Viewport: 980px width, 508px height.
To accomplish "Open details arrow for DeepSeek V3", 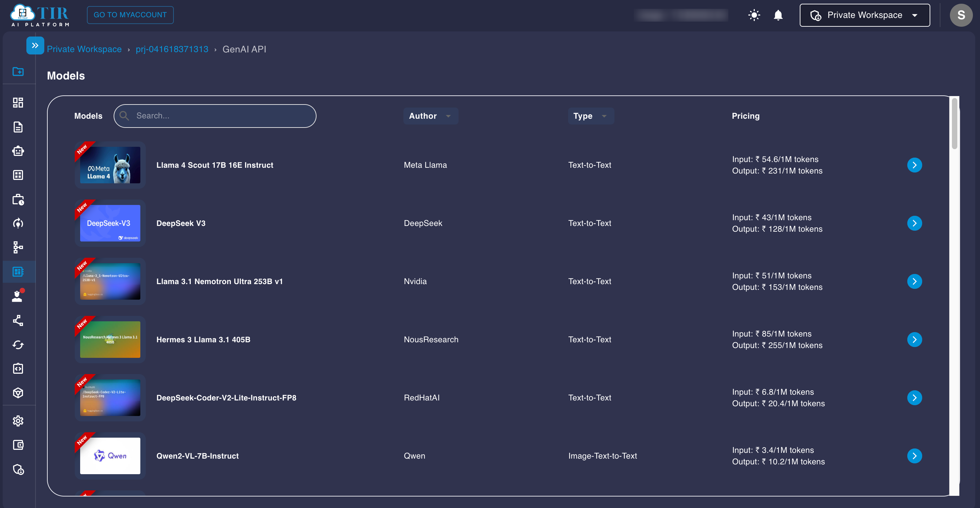I will point(914,223).
